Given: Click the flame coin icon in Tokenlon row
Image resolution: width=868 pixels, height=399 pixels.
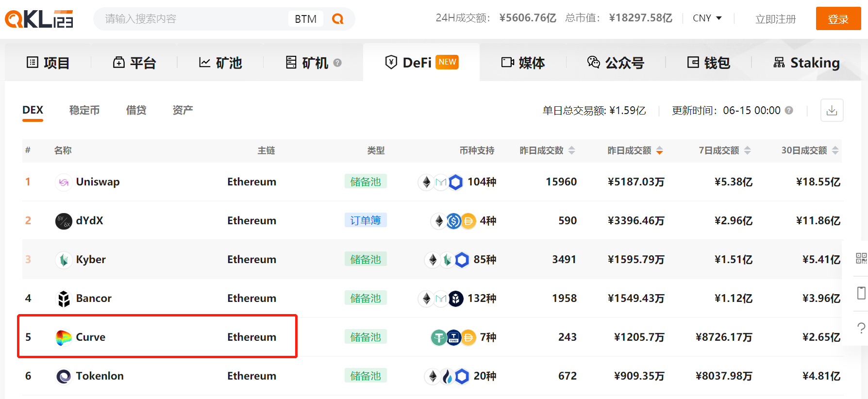Looking at the screenshot, I should [447, 376].
